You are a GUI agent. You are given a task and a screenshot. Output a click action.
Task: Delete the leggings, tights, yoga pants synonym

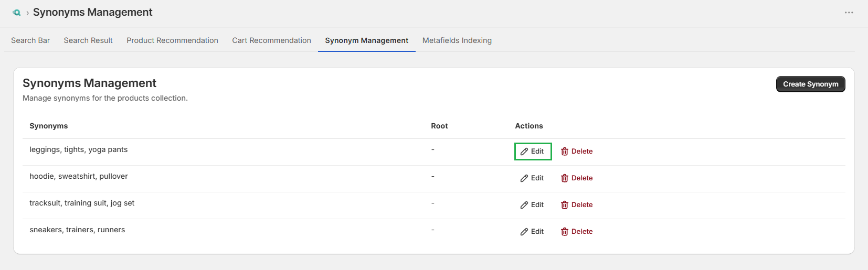point(577,152)
